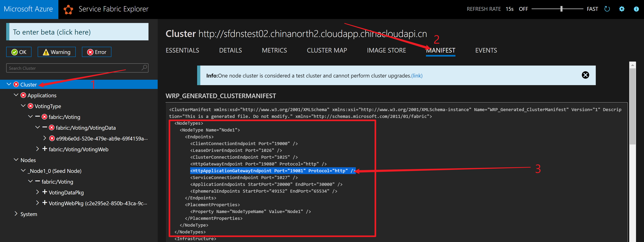Open the (link) in the info message
The width and height of the screenshot is (644, 242).
click(417, 76)
